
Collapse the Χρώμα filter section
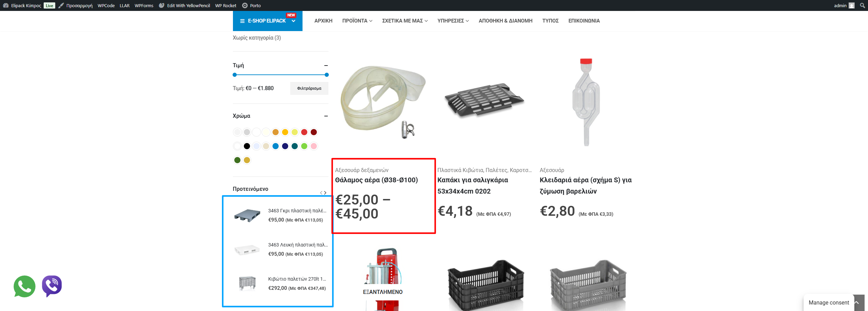click(x=326, y=116)
